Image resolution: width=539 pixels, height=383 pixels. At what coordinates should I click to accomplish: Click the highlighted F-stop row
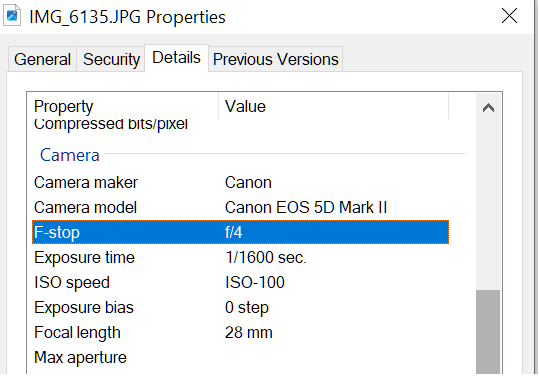click(240, 232)
